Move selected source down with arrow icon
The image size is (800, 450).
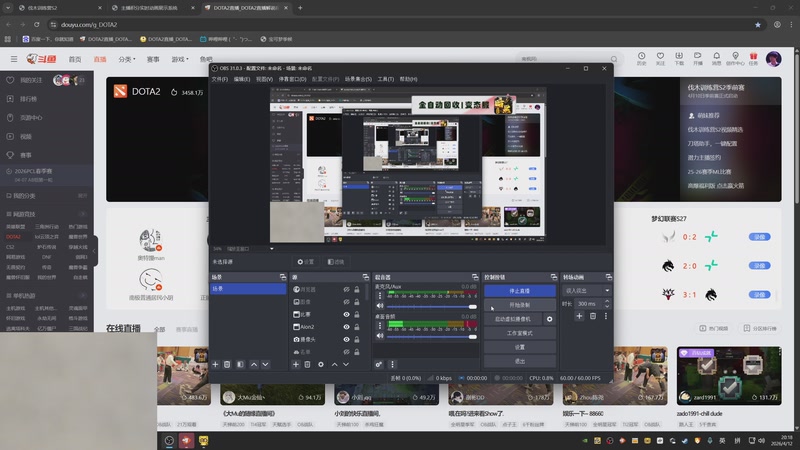tap(346, 364)
